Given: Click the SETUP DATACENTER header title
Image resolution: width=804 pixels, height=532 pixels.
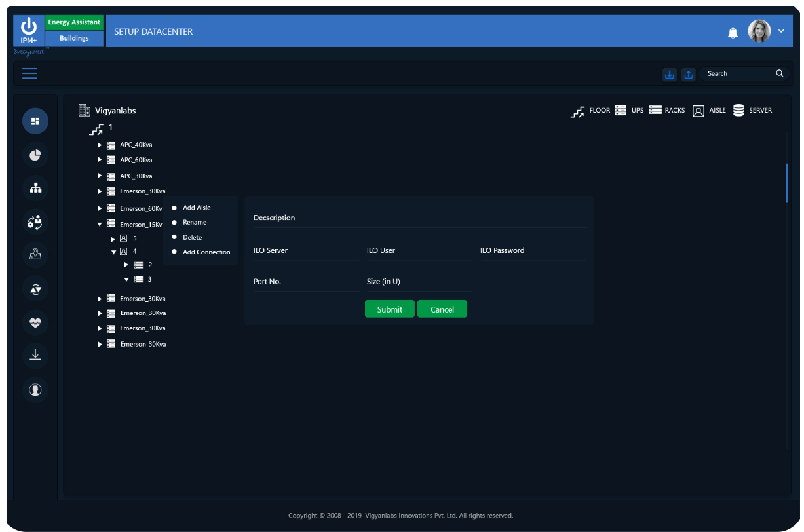Looking at the screenshot, I should click(153, 31).
